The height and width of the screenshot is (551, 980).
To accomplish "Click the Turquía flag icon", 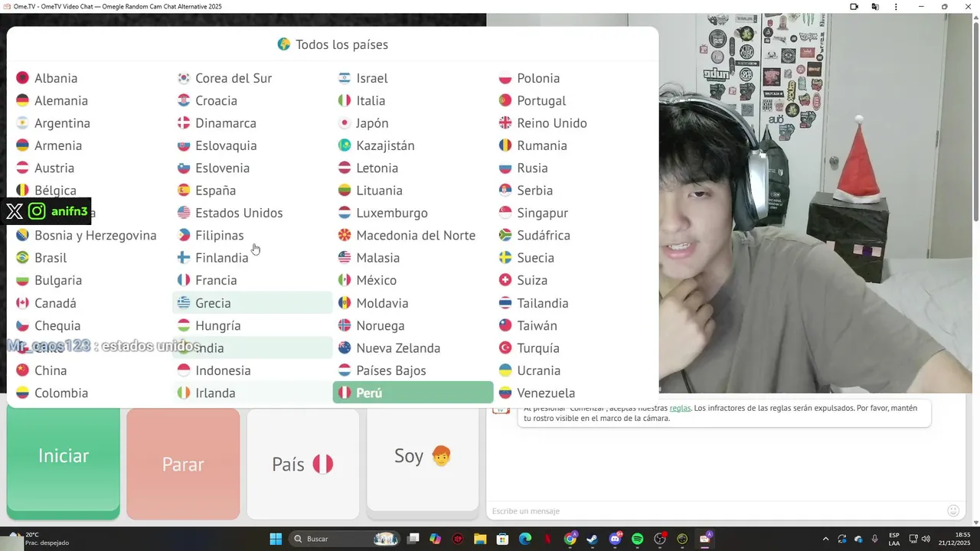I will [x=505, y=348].
